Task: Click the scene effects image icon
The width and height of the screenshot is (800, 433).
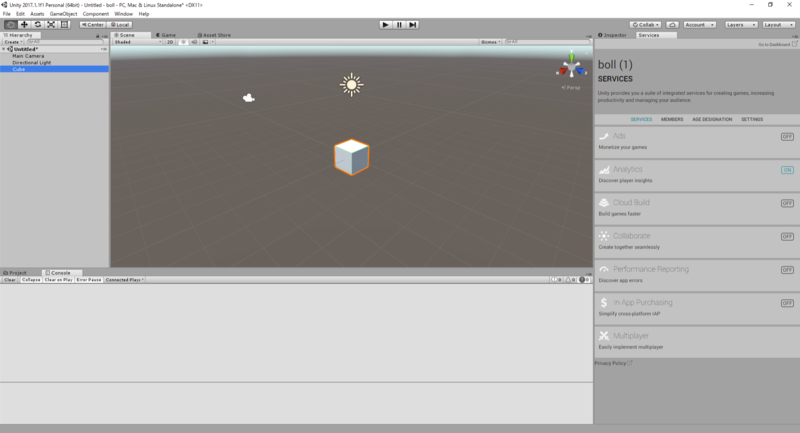Action: point(206,42)
